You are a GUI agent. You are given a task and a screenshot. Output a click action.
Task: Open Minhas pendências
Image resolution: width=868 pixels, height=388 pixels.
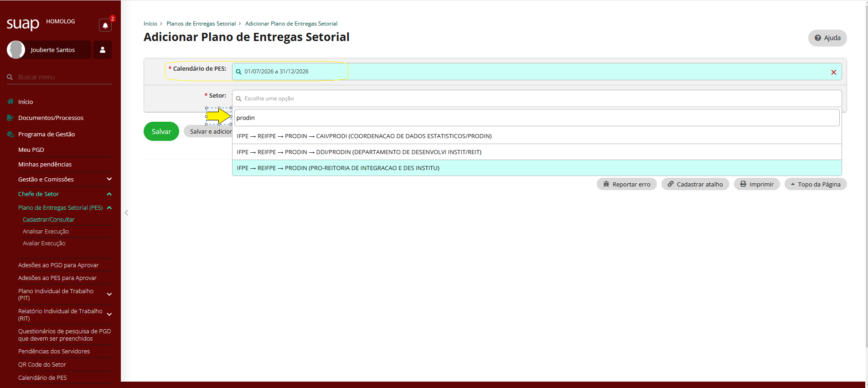pos(45,164)
